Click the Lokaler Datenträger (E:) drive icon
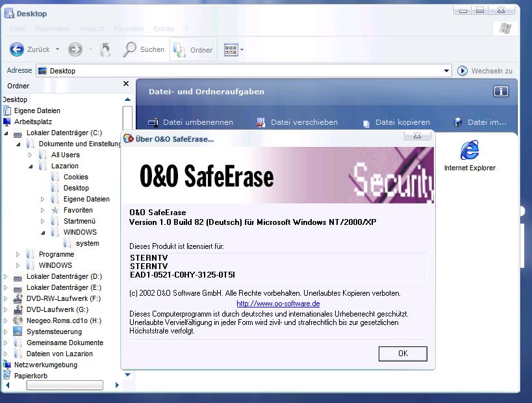 pyautogui.click(x=18, y=289)
